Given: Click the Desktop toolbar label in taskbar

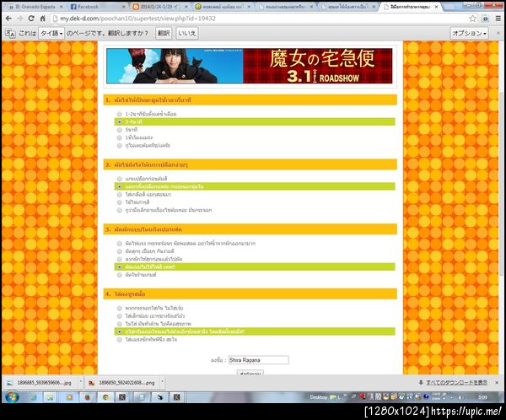Looking at the screenshot, I should 319,397.
